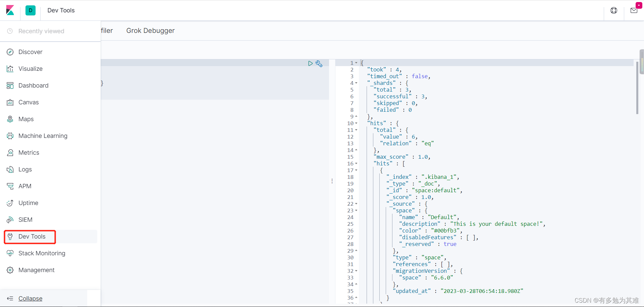This screenshot has height=307, width=644.
Task: Click the green play icon to send request
Action: 310,63
